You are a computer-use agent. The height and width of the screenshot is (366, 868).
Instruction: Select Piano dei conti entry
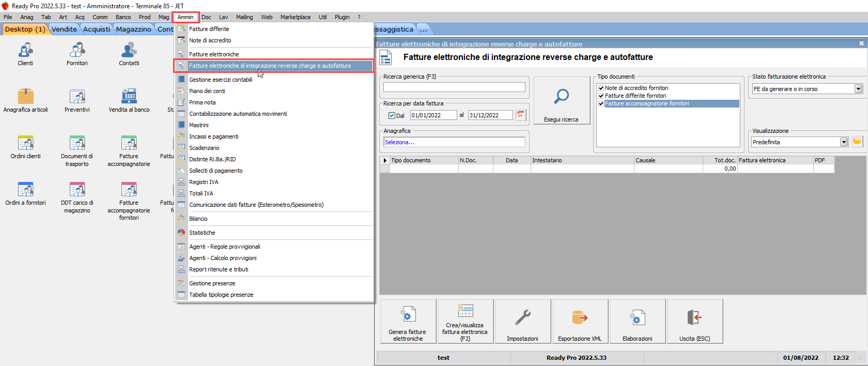click(274, 91)
